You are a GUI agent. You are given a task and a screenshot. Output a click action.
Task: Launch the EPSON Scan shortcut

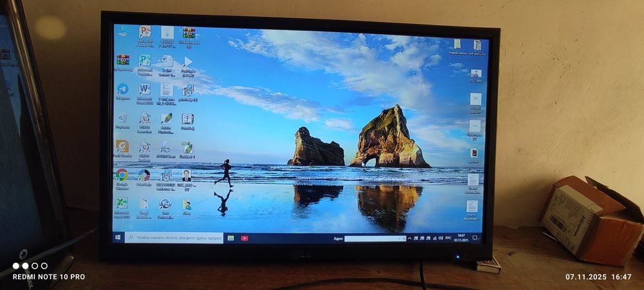(166, 150)
